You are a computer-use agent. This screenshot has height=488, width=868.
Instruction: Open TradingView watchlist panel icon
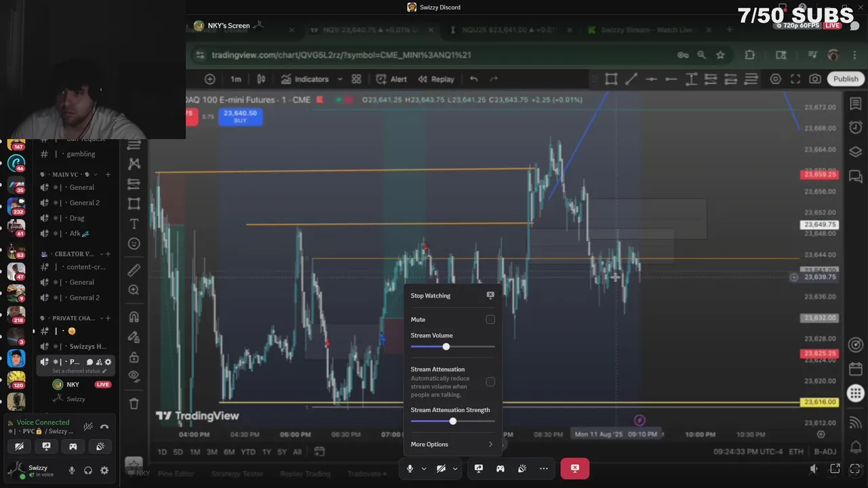pyautogui.click(x=855, y=104)
